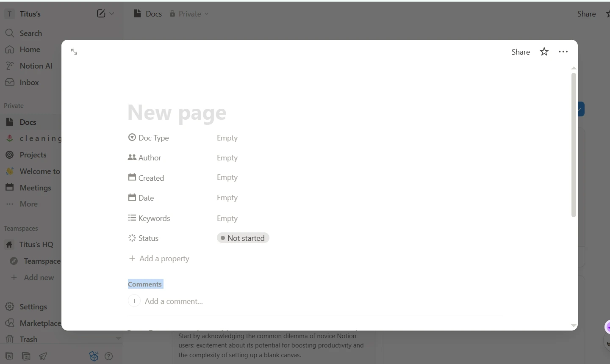Open the Projects page in sidebar
Image resolution: width=610 pixels, height=364 pixels.
tap(33, 155)
